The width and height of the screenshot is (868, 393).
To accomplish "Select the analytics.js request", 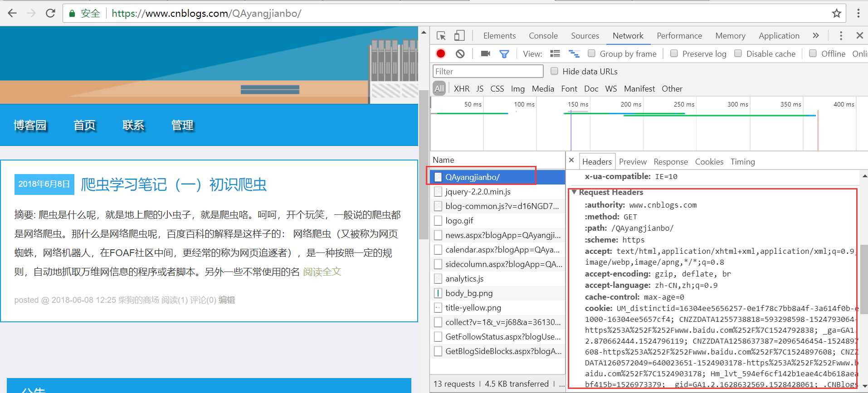I will 497,279.
